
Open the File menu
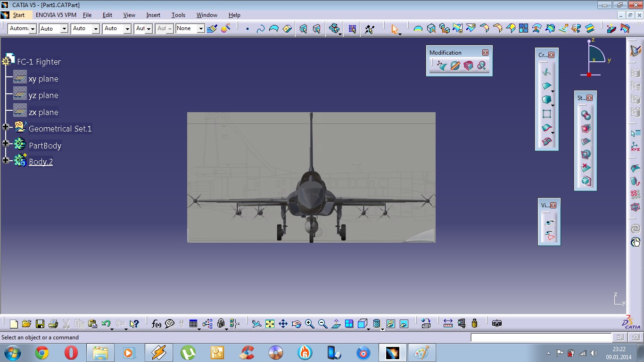pos(87,15)
